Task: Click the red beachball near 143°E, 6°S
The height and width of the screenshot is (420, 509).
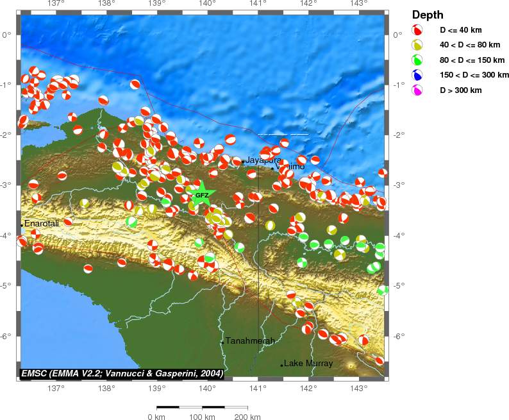Action: point(364,340)
